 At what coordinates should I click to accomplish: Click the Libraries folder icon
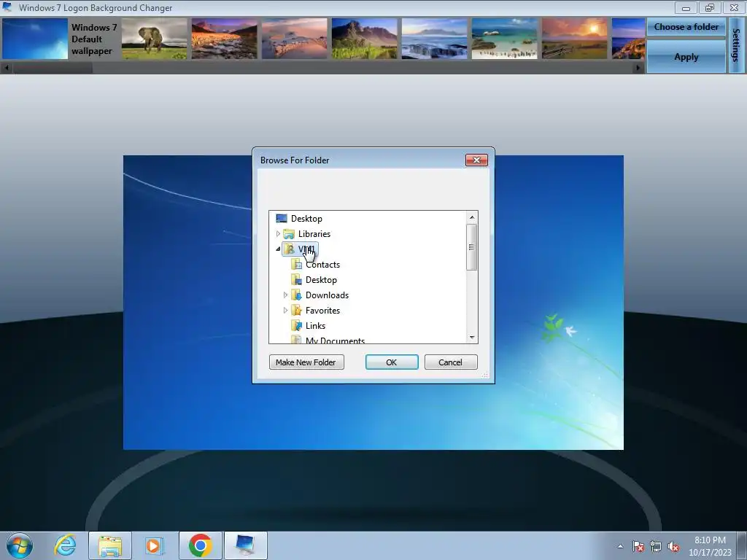pyautogui.click(x=289, y=234)
